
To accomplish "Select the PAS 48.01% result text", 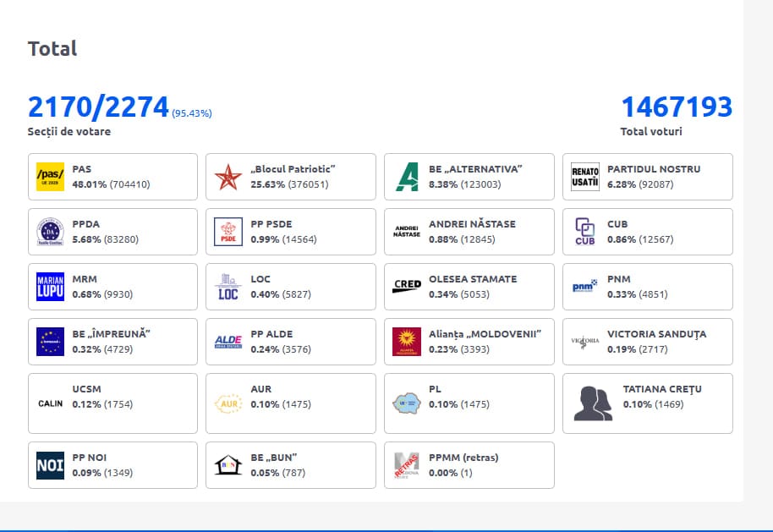I will coord(111,184).
